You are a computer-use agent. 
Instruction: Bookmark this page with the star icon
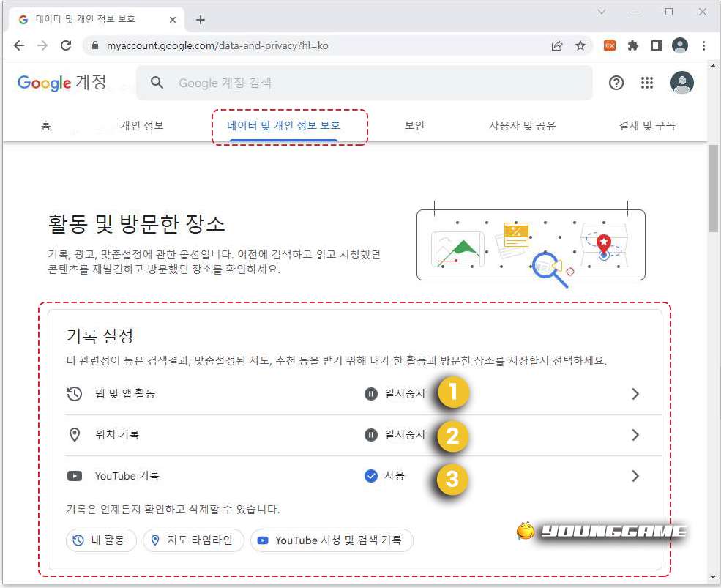[x=580, y=45]
